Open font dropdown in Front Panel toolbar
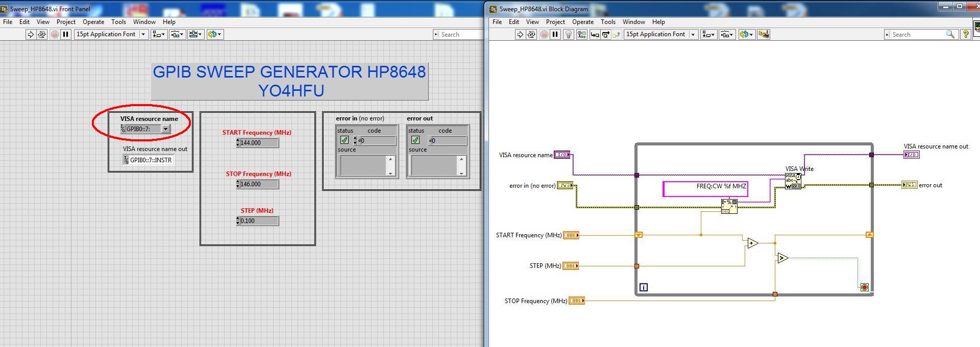Screen dimensions: 980x347 pos(111,34)
